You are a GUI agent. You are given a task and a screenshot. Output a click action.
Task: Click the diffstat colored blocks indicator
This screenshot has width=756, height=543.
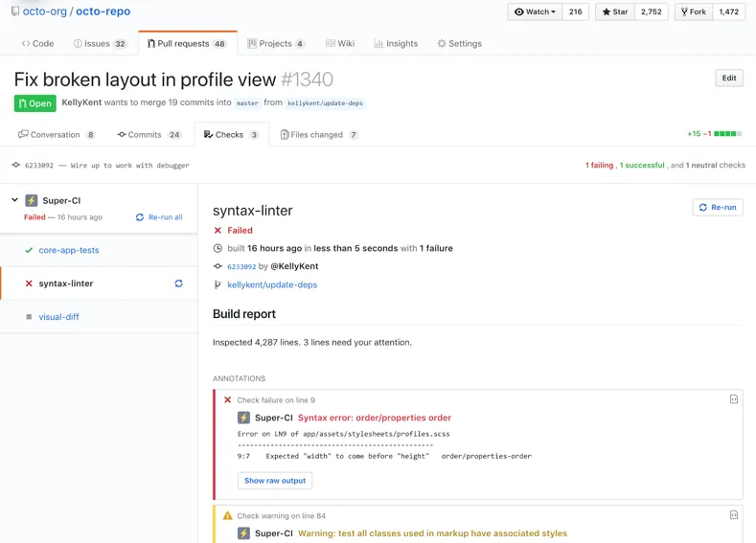728,134
